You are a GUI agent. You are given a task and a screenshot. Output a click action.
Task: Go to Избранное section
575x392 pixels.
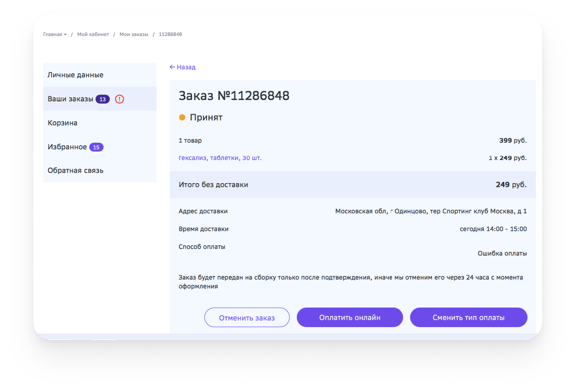click(67, 147)
